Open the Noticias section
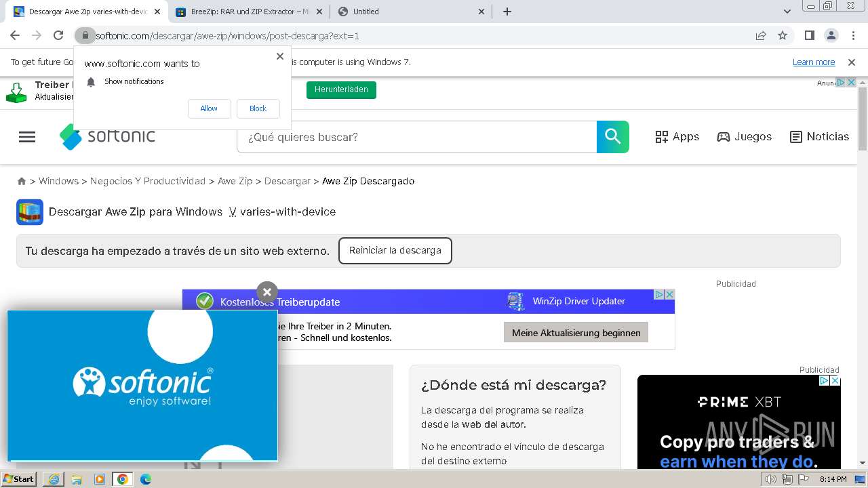 coord(819,137)
